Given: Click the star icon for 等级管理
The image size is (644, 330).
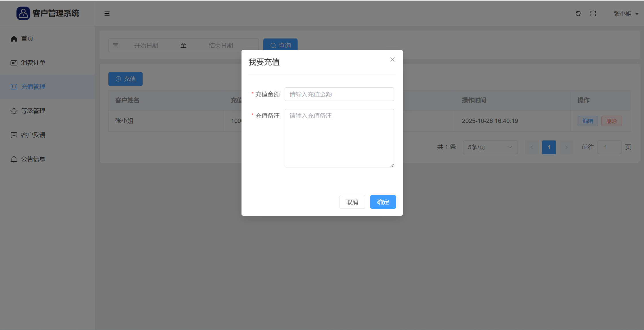Looking at the screenshot, I should click(x=14, y=111).
